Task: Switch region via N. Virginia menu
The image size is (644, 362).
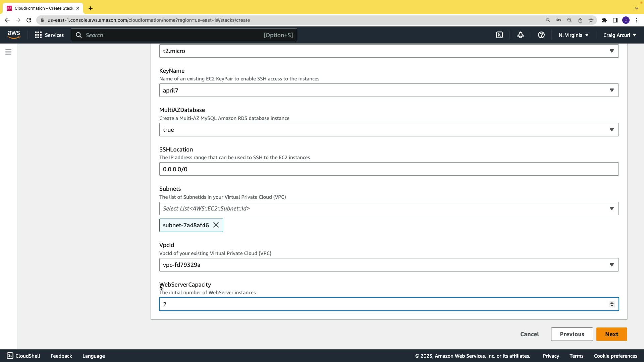Action: click(573, 35)
